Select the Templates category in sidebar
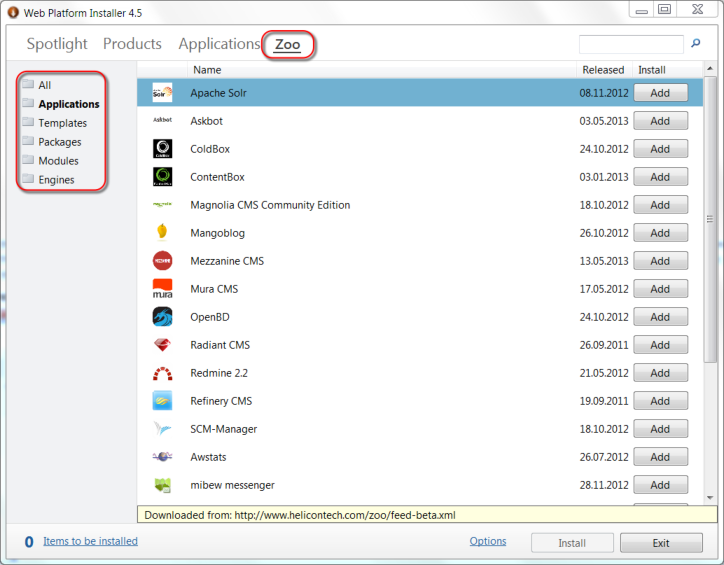Screen dimensions: 724x565 [x=62, y=123]
